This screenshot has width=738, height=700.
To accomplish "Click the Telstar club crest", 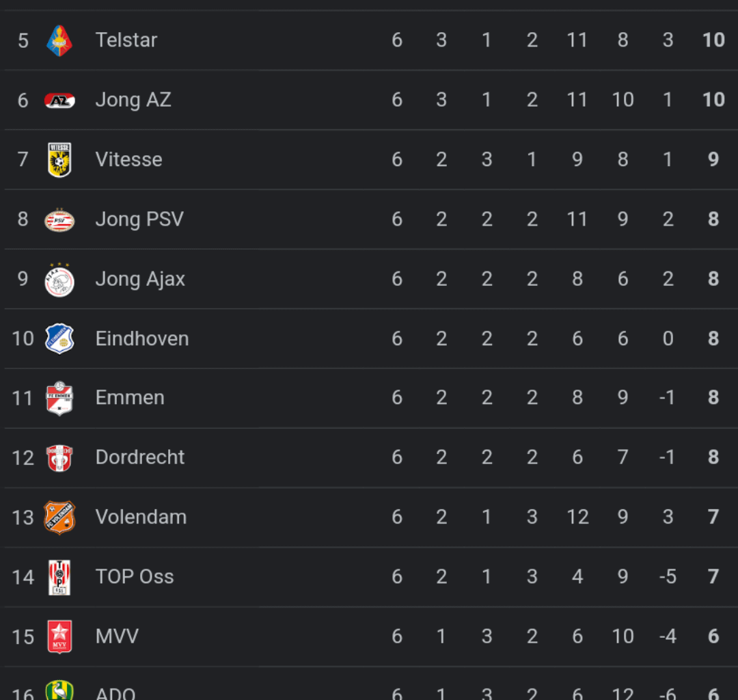I will click(x=59, y=40).
